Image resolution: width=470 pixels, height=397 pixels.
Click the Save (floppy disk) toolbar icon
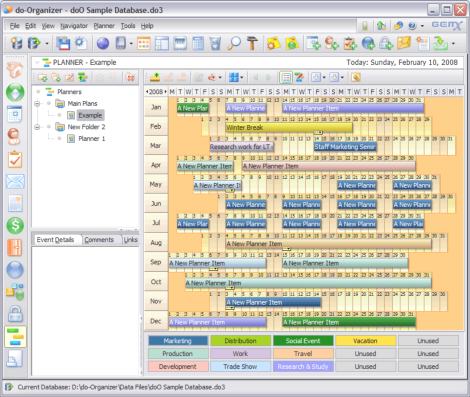pyautogui.click(x=63, y=43)
